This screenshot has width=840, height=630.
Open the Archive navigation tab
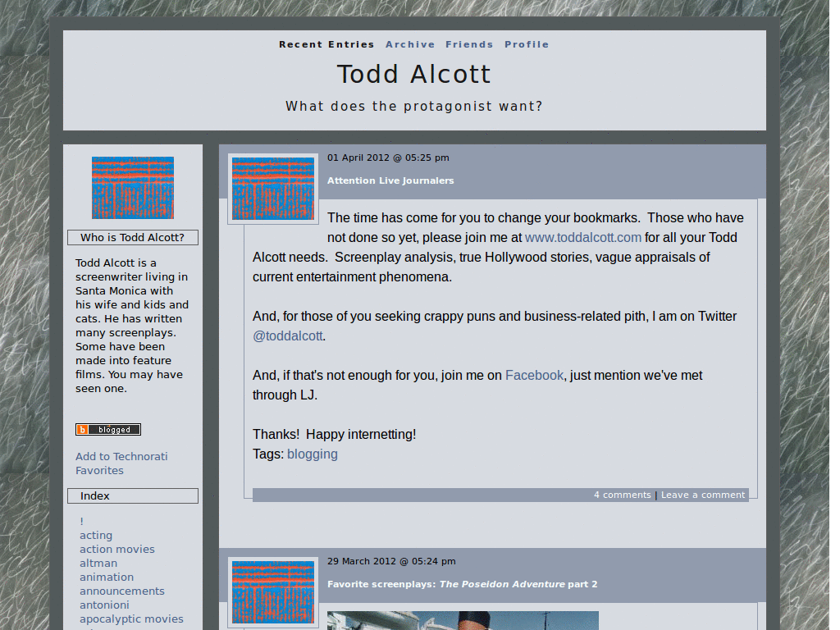tap(410, 44)
